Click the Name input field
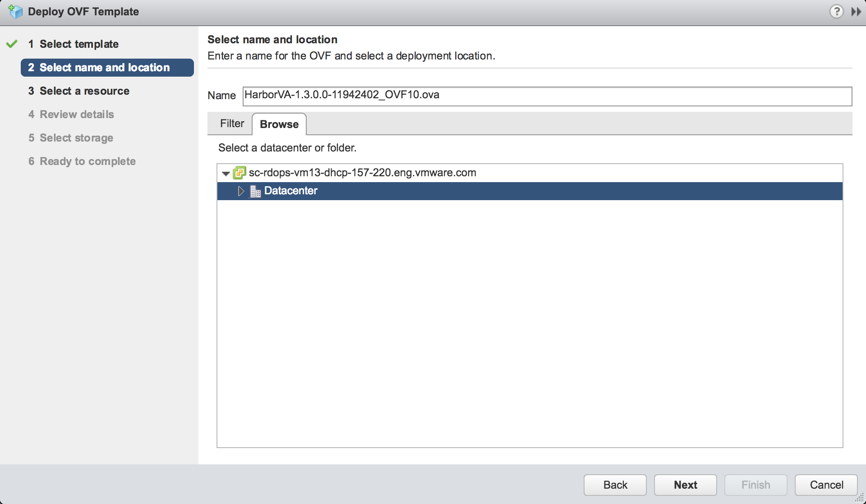866x504 pixels. [547, 95]
